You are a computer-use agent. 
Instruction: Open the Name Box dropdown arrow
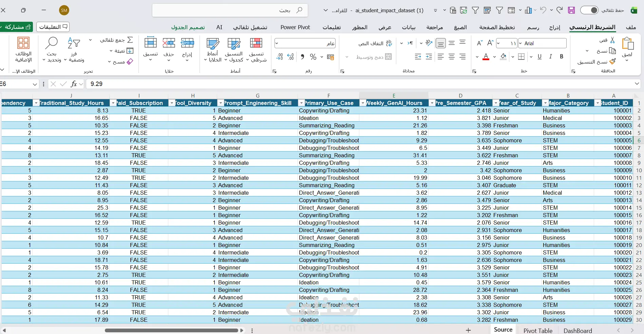35,84
